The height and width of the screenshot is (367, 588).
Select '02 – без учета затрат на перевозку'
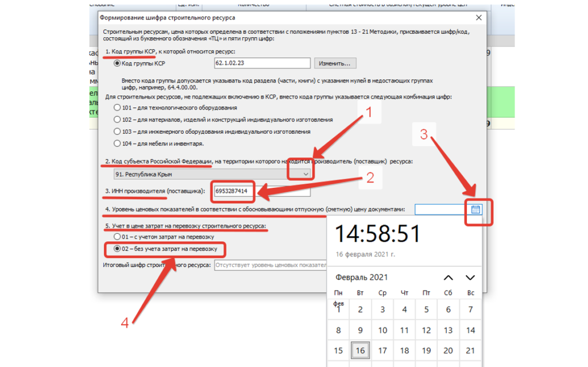[x=118, y=249]
